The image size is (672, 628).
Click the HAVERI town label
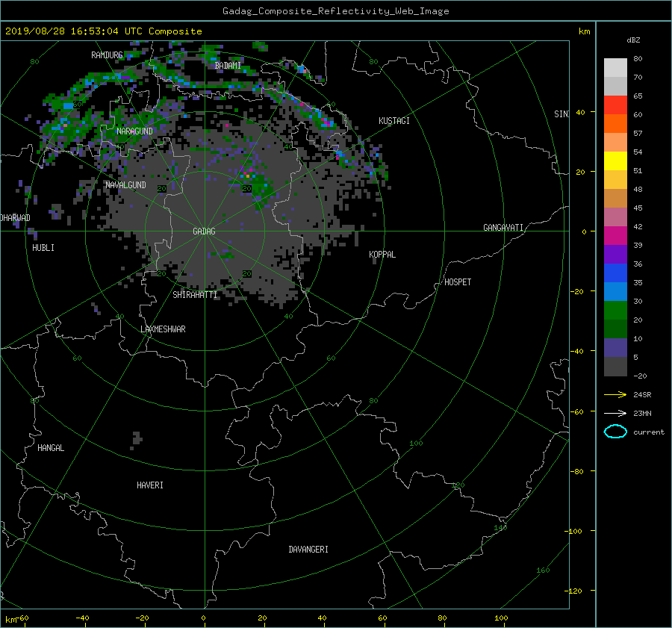click(150, 485)
